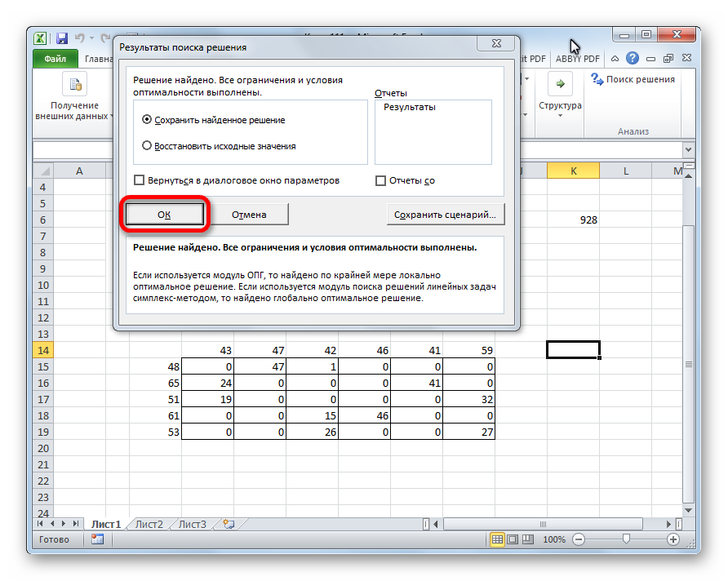Switch to the ABBYY PDF tab
728x581 pixels.
click(577, 59)
